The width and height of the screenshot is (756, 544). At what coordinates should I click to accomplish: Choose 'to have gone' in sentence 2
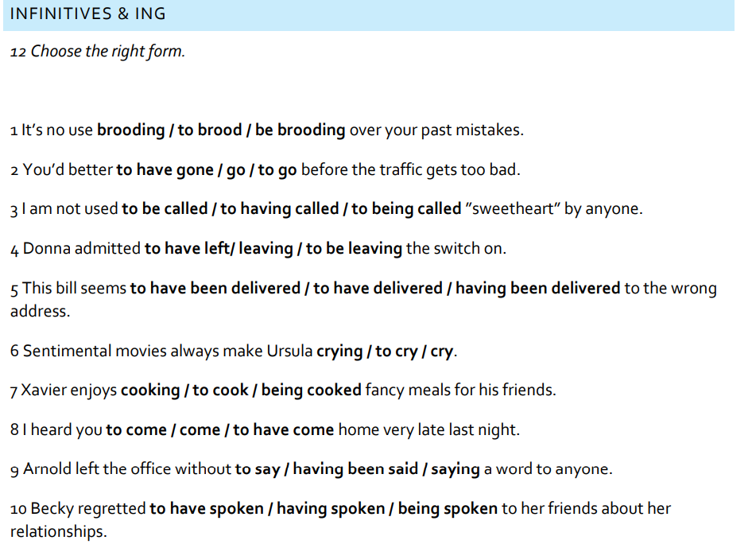pyautogui.click(x=165, y=169)
